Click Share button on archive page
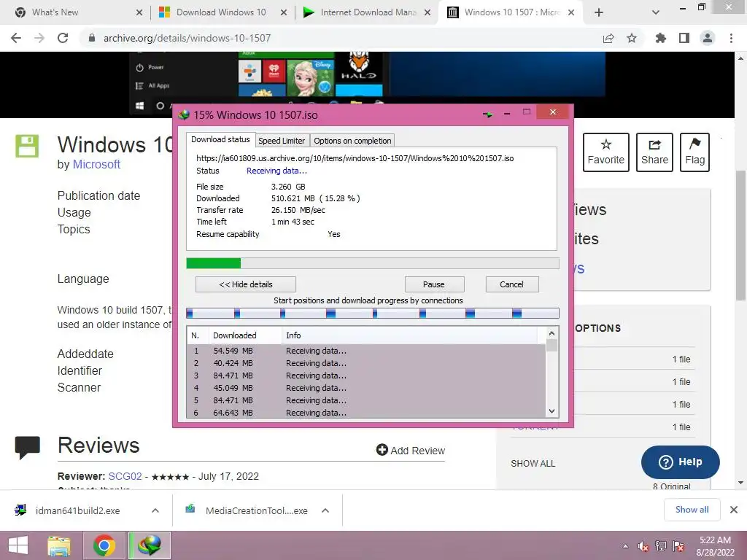The image size is (747, 560). 654,152
